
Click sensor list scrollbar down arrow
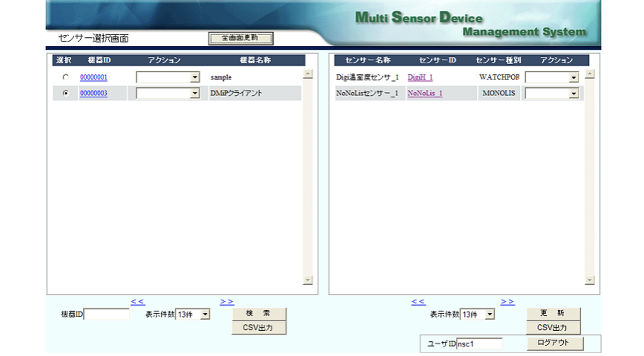coord(590,280)
